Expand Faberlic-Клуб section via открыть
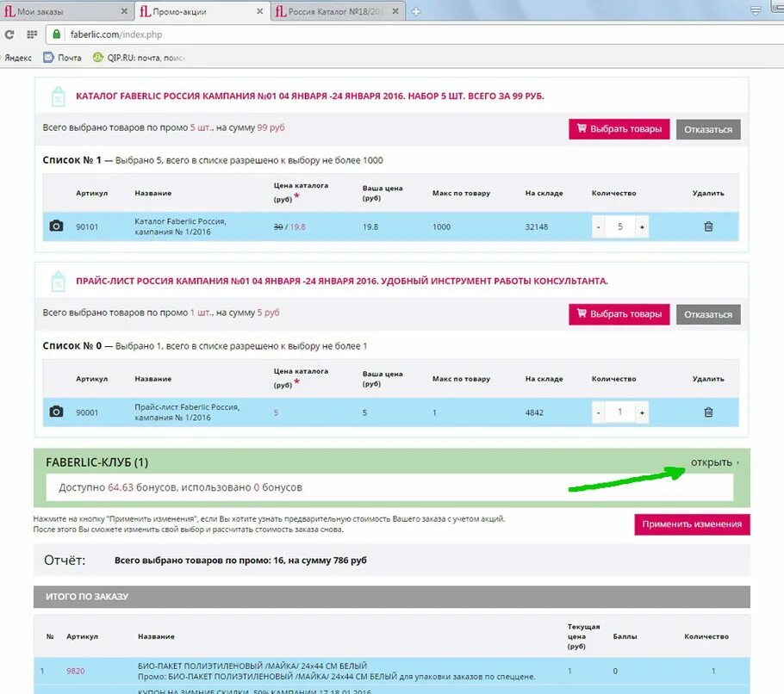Image resolution: width=784 pixels, height=694 pixels. (714, 462)
